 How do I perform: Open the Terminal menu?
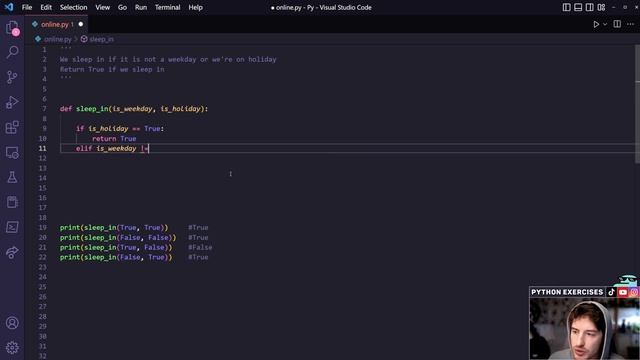tap(167, 7)
